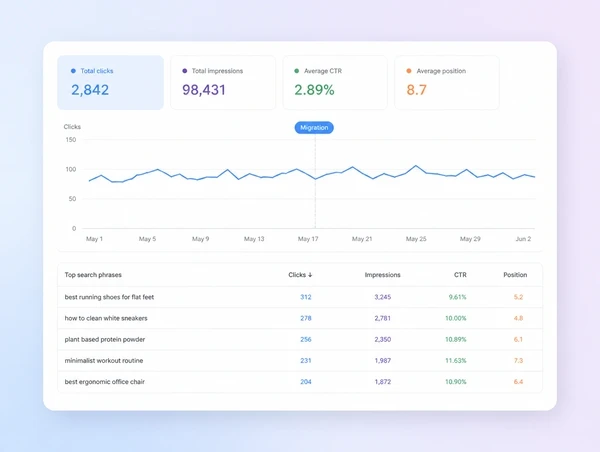This screenshot has height=452, width=600.
Task: Open 'best ergonomic office chair' phrase
Action: [104, 382]
